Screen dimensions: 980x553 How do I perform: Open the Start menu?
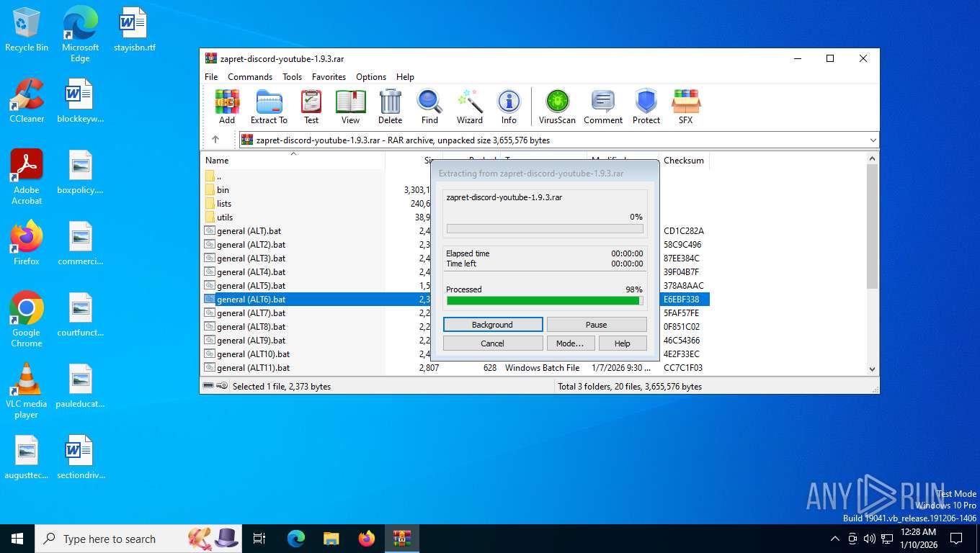17,539
